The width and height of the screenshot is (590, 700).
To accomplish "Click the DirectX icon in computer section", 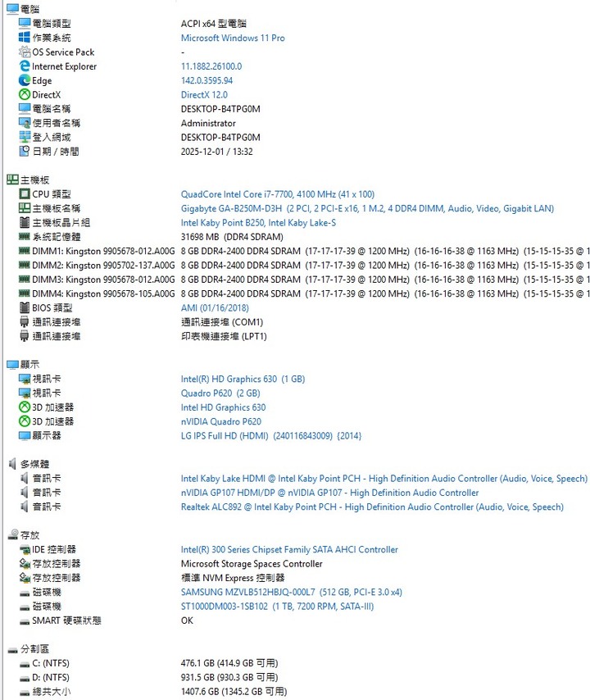I will coord(25,95).
